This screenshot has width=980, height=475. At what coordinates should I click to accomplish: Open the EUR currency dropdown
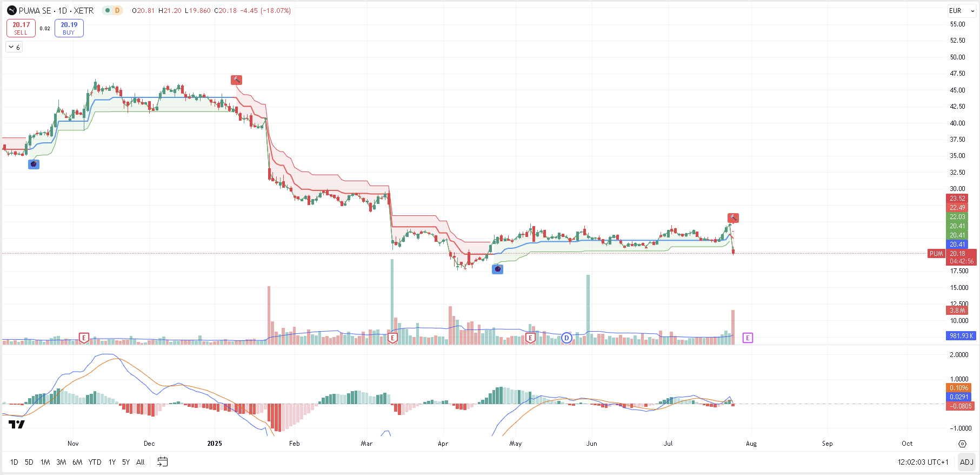click(x=962, y=10)
